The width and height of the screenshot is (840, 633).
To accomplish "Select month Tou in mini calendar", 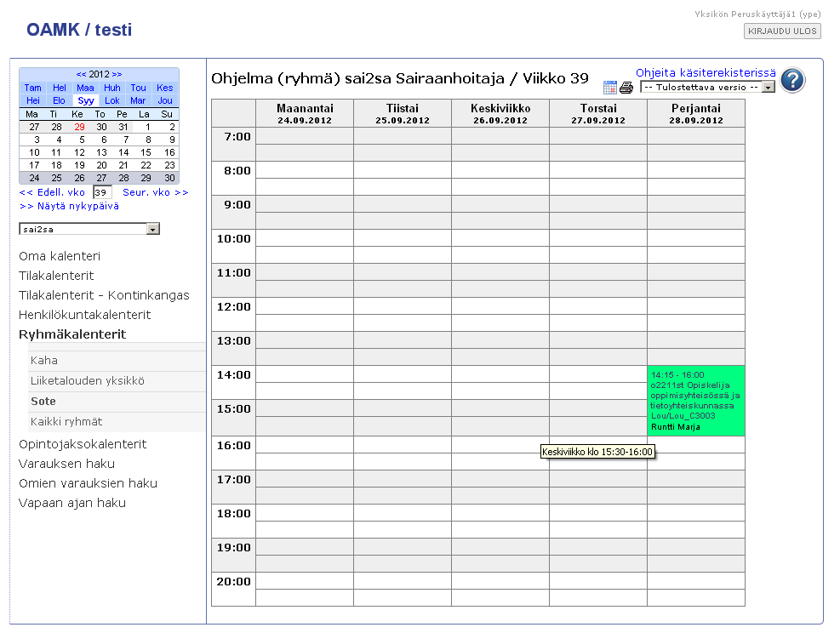I will click(x=138, y=88).
